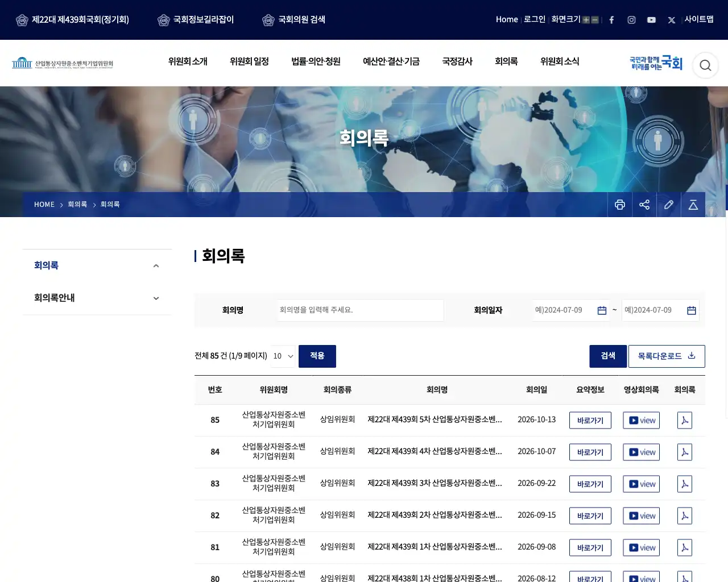This screenshot has height=582, width=728.
Task: Click 바로가기 for row 84
Action: [x=590, y=452]
